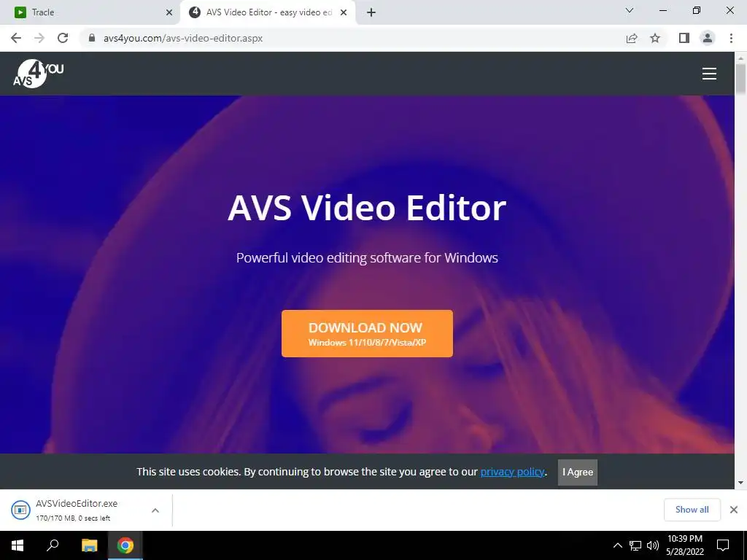Open the Chrome profile avatar

[x=708, y=38]
